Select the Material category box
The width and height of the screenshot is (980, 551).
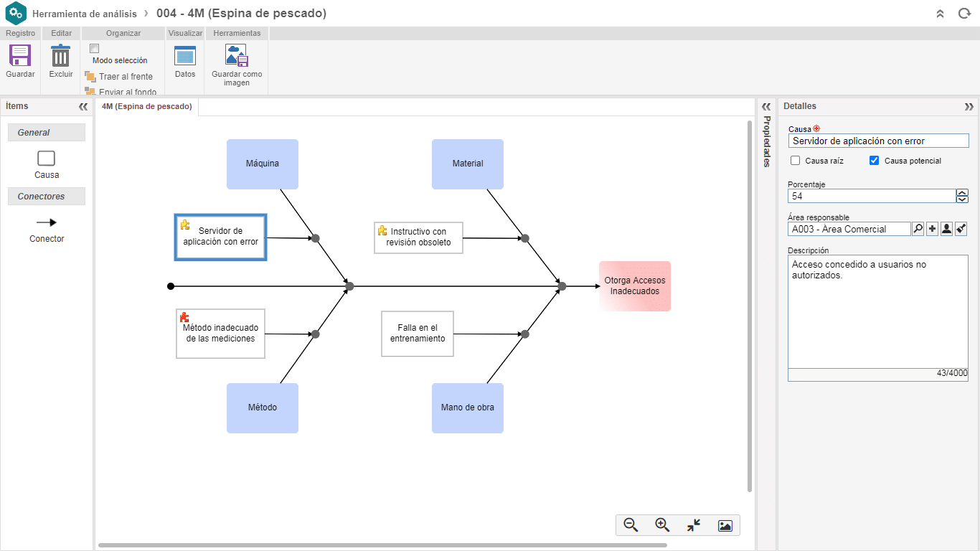(468, 164)
